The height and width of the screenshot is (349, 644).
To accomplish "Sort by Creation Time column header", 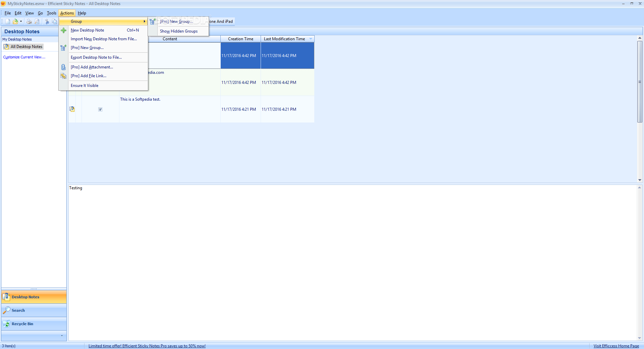I will tap(240, 39).
